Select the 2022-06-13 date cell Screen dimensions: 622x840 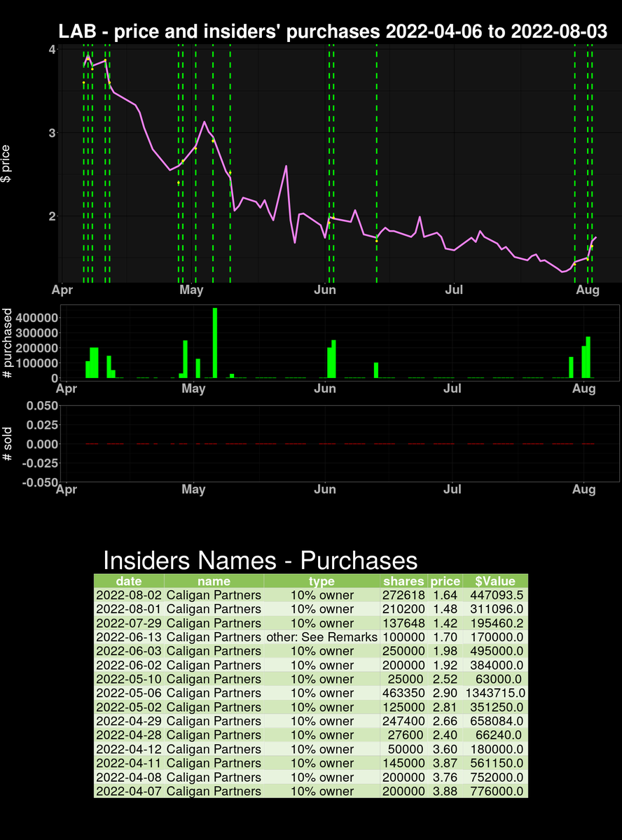(129, 637)
